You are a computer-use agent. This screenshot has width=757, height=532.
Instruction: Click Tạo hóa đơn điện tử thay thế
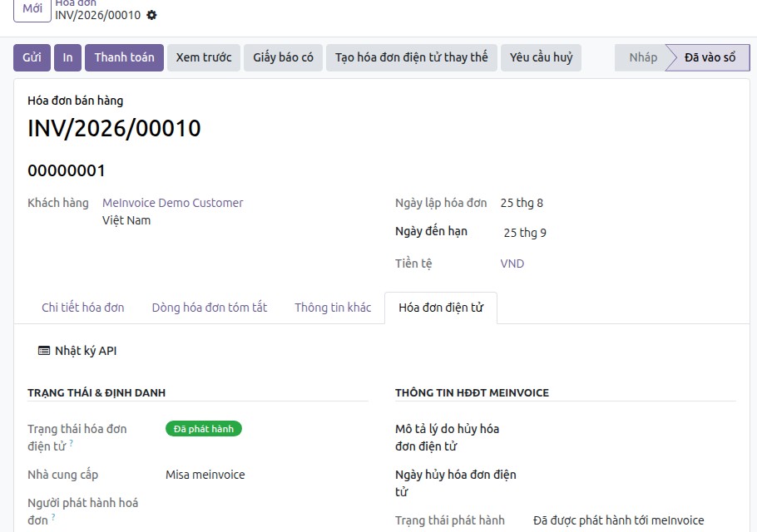411,57
